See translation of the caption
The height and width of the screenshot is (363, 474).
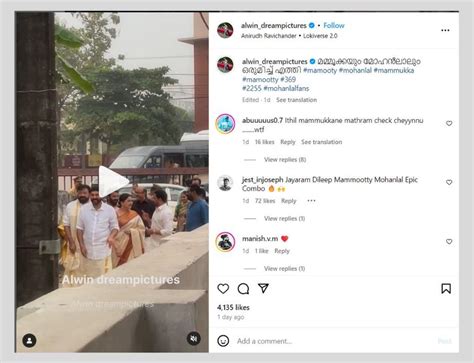point(296,100)
